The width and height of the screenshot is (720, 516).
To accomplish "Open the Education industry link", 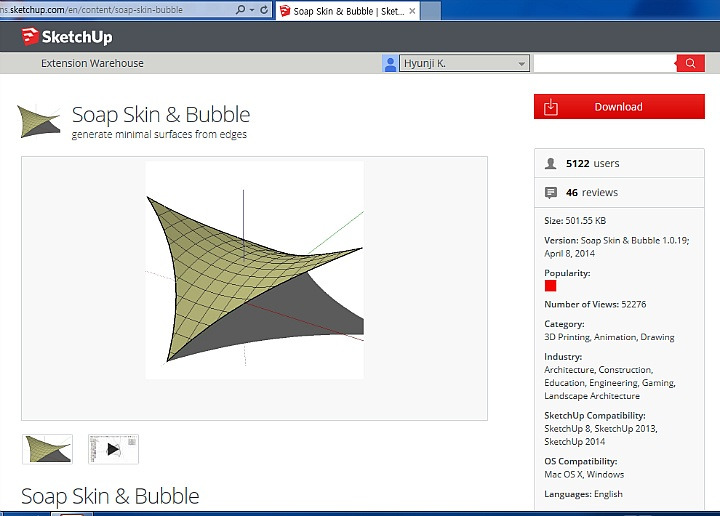I will pos(565,383).
